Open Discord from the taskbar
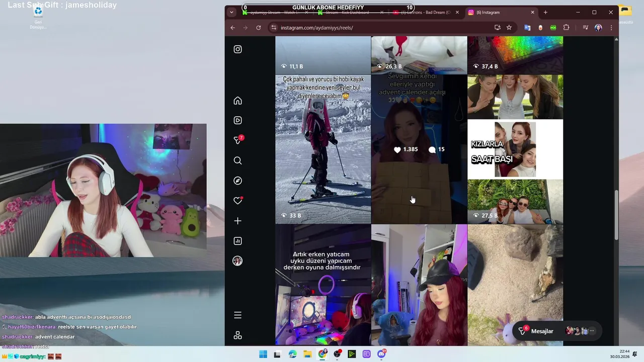Screen dimensions: 644x362 tap(382, 354)
